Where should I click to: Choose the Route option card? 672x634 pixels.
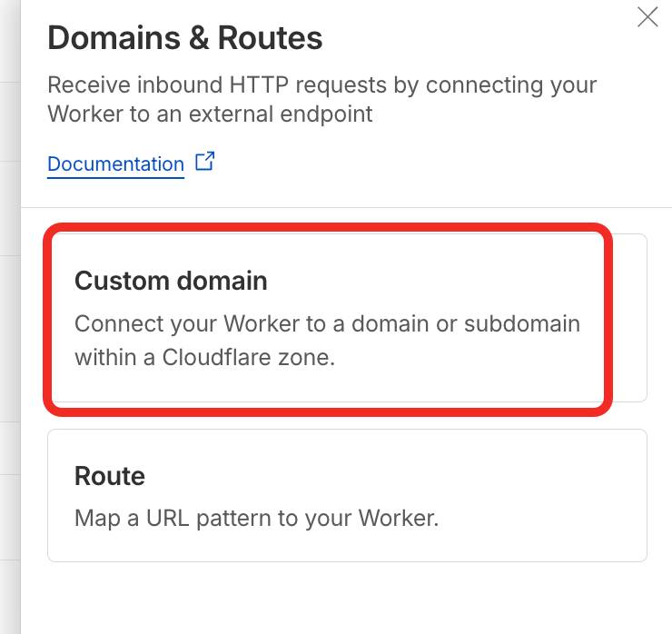347,495
